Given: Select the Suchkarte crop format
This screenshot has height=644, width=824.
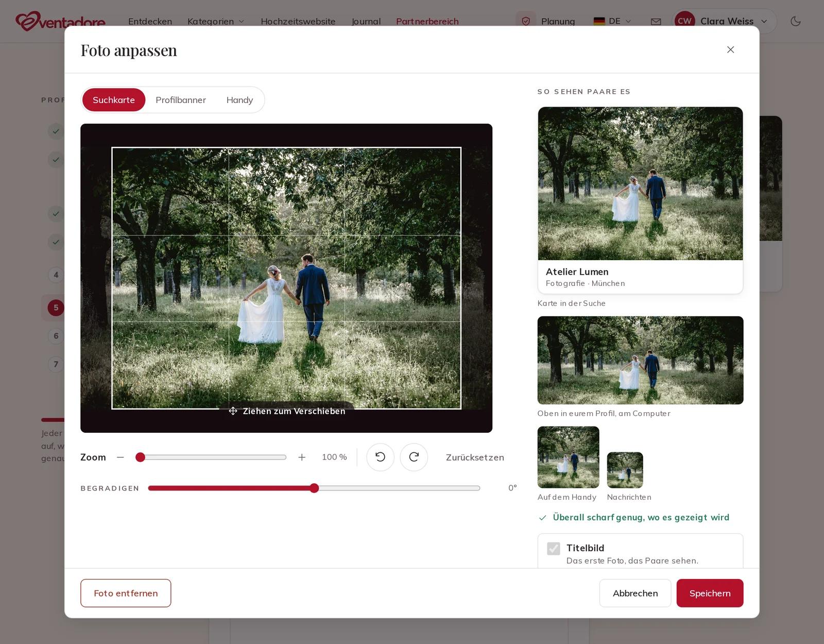Looking at the screenshot, I should pyautogui.click(x=114, y=100).
